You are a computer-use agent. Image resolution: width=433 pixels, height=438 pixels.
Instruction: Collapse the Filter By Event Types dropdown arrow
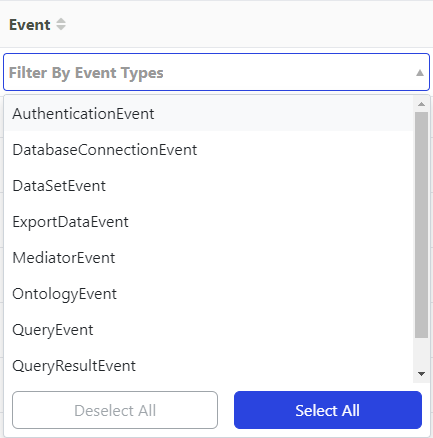pos(420,73)
